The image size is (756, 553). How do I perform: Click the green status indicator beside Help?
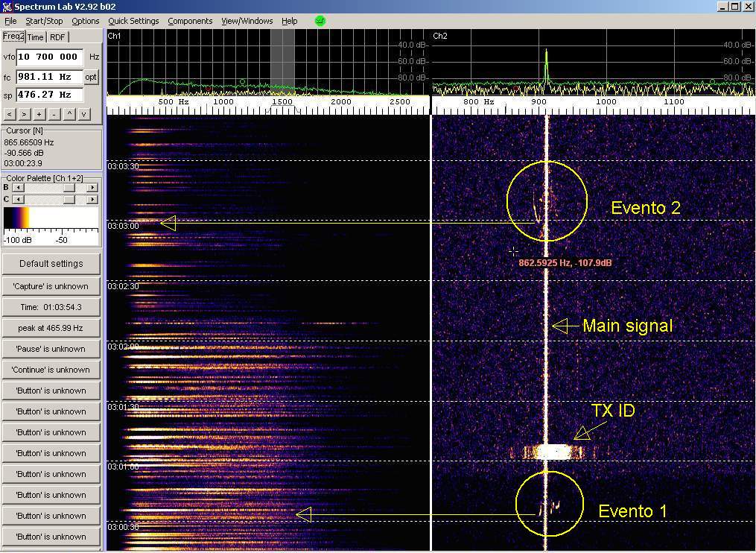tap(320, 21)
